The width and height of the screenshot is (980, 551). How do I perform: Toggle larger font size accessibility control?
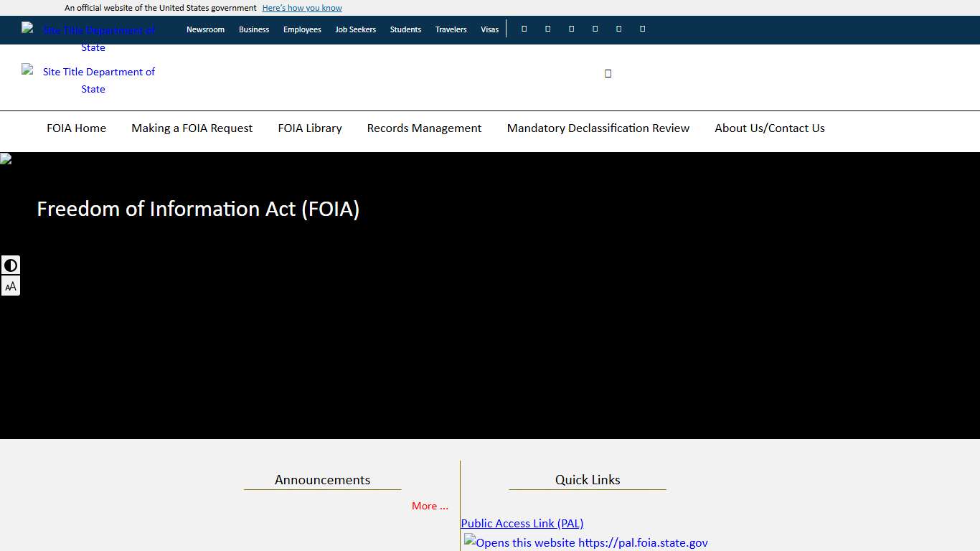11,286
